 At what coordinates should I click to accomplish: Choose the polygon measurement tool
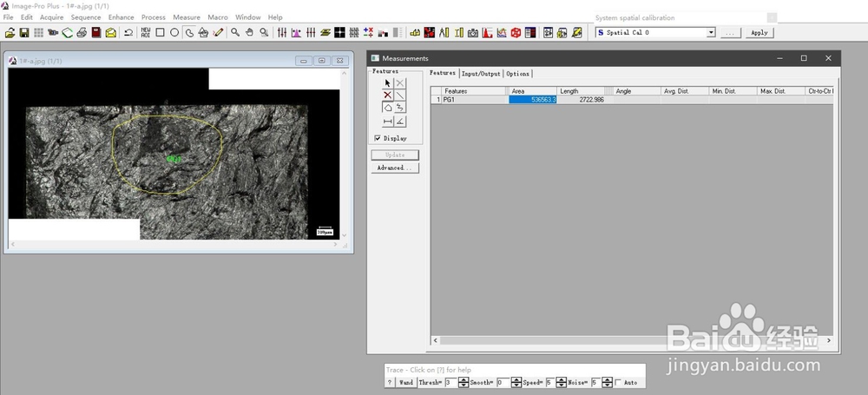click(387, 108)
